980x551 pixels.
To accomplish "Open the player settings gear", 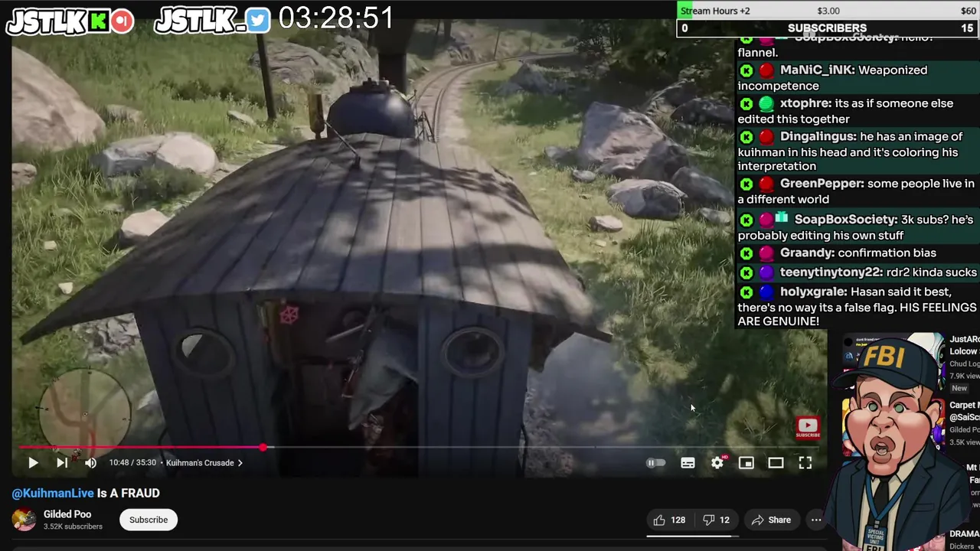I will pos(717,462).
